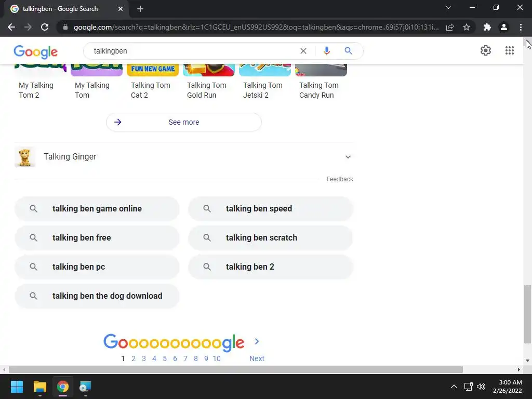This screenshot has height=399, width=532.
Task: Click the Next results link
Action: (257, 358)
